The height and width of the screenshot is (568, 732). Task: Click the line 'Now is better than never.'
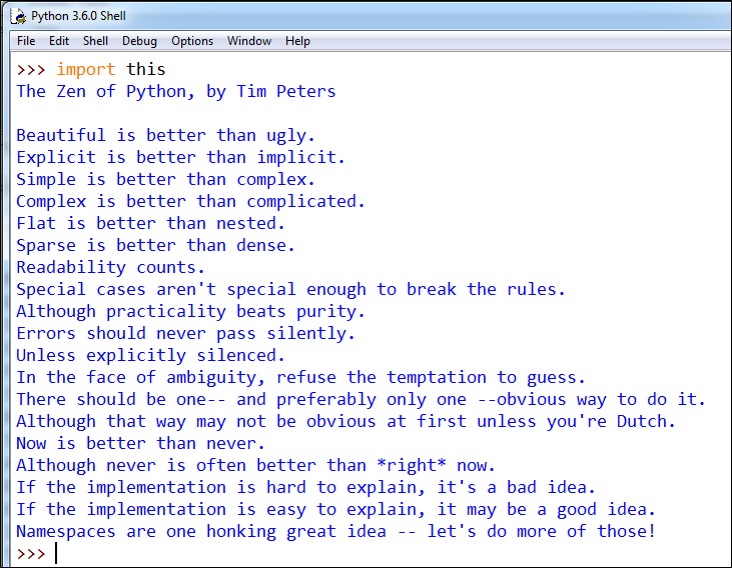tap(141, 444)
